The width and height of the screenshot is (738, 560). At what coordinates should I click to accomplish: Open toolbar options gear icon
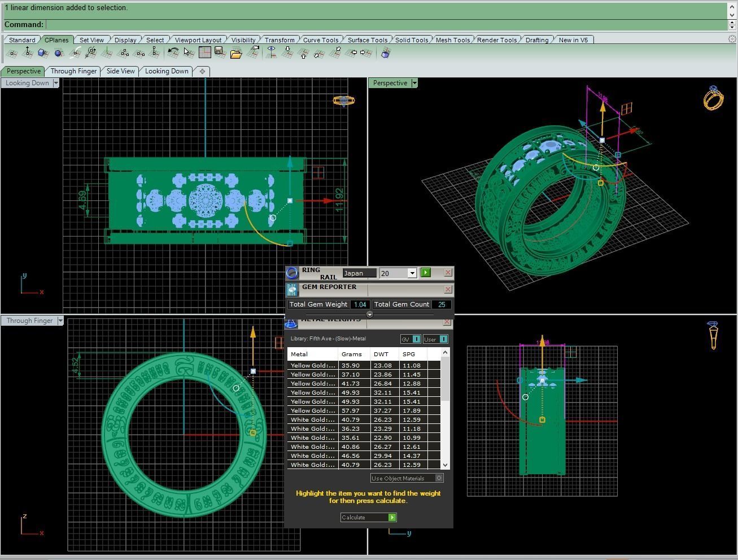tap(732, 40)
